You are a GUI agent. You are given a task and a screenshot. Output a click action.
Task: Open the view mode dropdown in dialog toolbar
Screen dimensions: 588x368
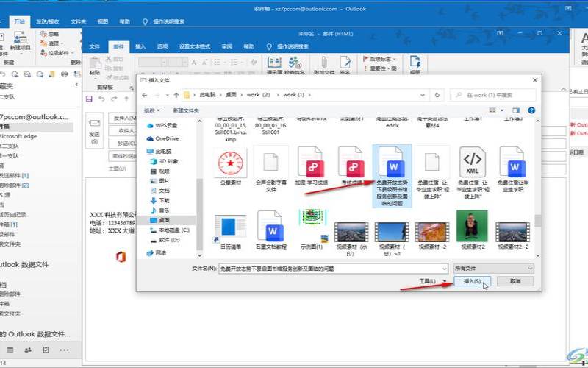502,110
